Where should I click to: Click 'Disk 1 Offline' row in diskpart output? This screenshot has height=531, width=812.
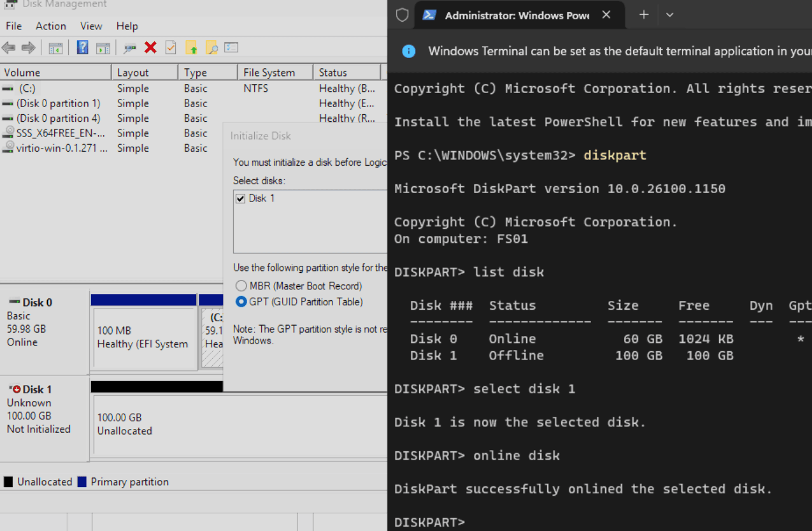(571, 355)
